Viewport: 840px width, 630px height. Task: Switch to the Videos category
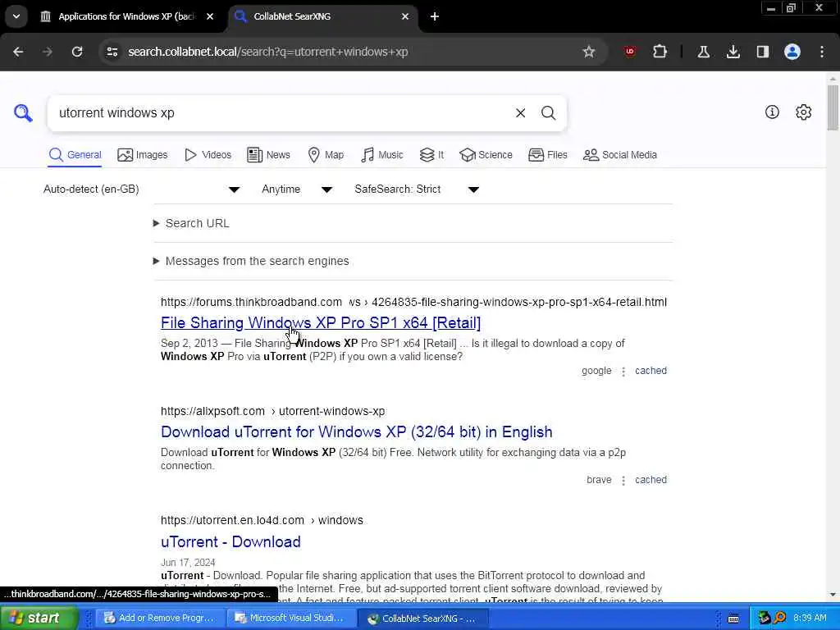[x=208, y=155]
